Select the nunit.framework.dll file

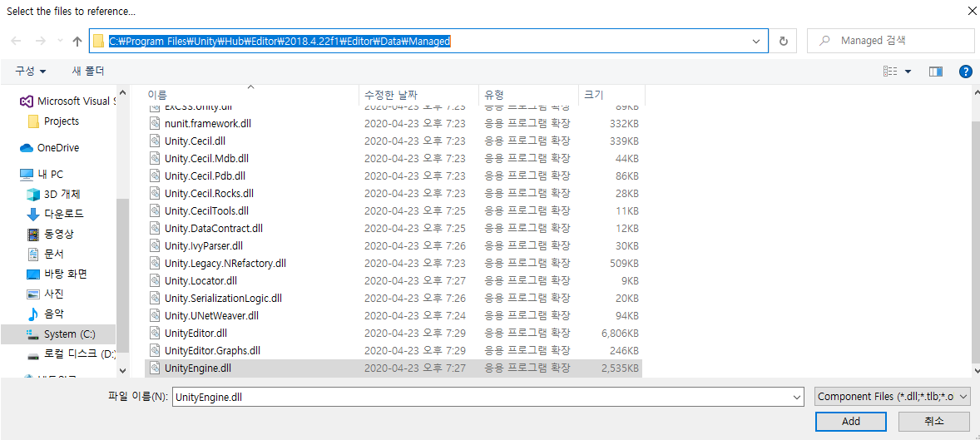point(393,124)
